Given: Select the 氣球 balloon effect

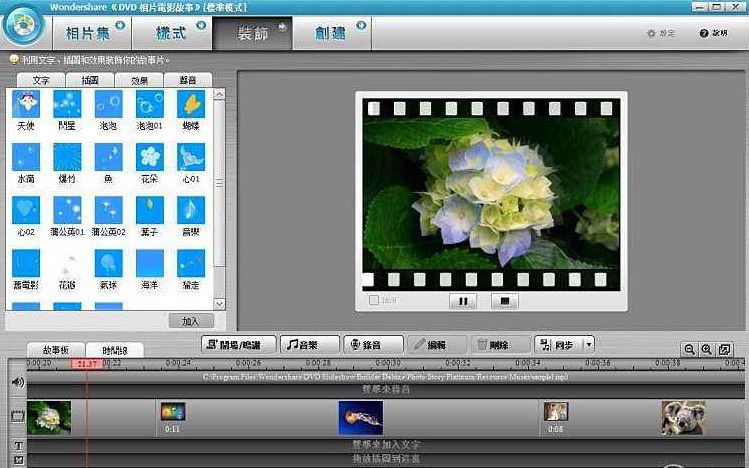Looking at the screenshot, I should coord(108,263).
